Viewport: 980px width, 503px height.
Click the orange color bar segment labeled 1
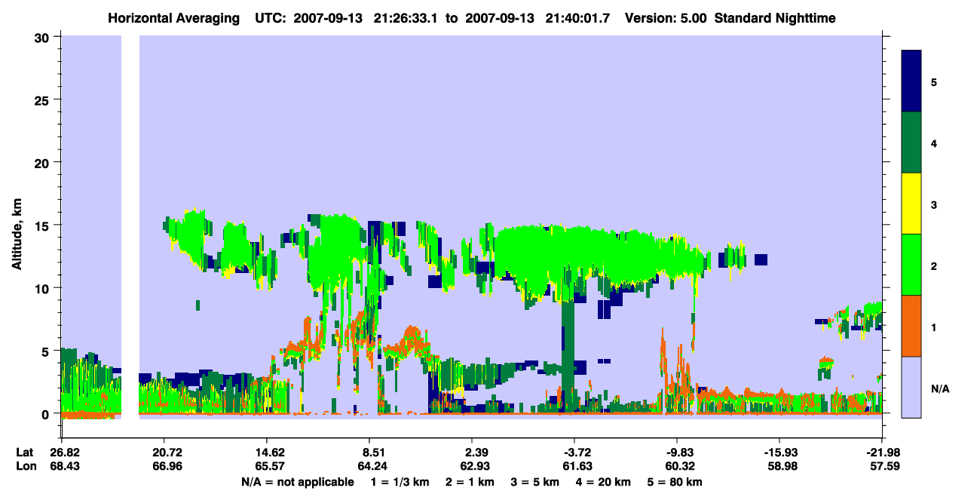912,326
